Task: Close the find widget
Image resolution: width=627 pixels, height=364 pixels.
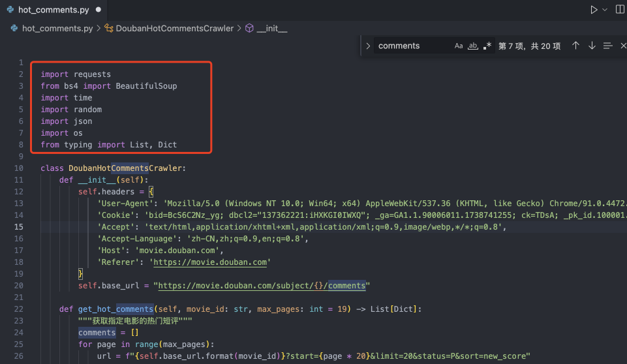Action: click(623, 46)
